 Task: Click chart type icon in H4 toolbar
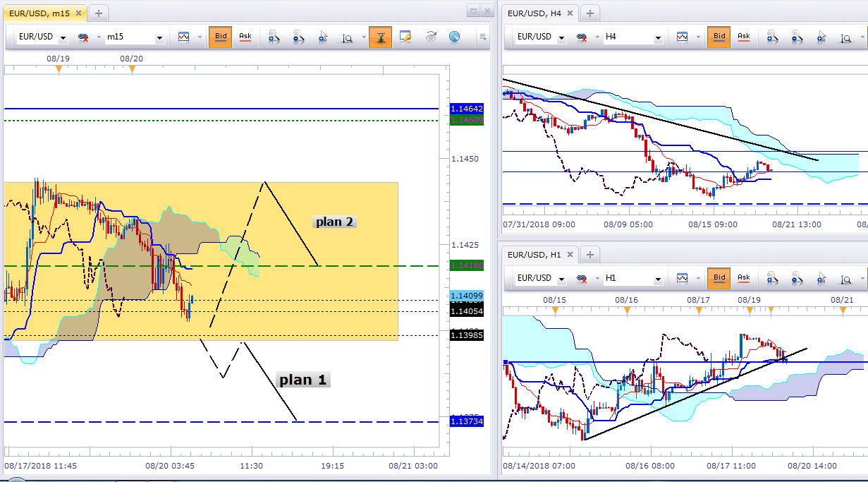coord(683,37)
